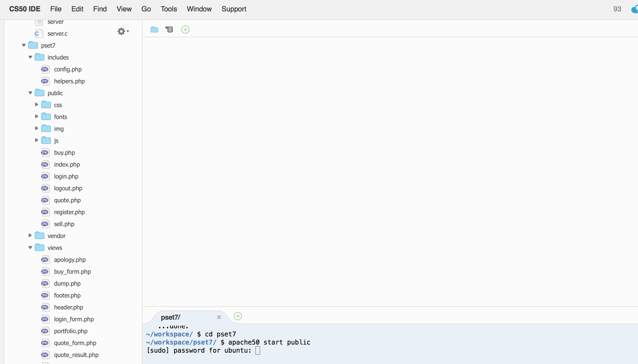Click the new file icon in toolbar
Viewport: 638px width, 364px height.
pos(184,29)
